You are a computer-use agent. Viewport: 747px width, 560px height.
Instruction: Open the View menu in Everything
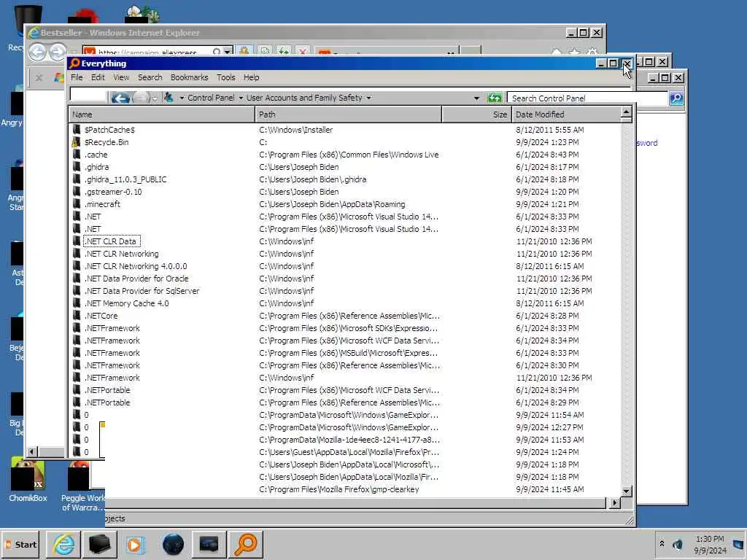121,77
